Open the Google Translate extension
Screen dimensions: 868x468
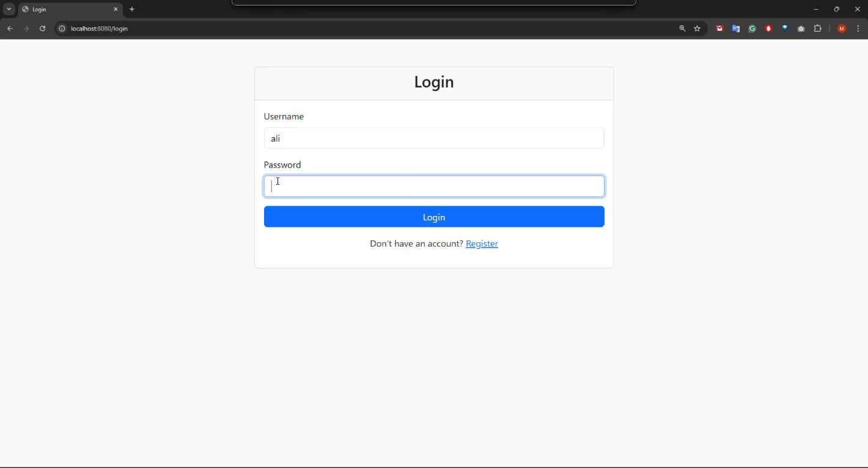pyautogui.click(x=736, y=29)
